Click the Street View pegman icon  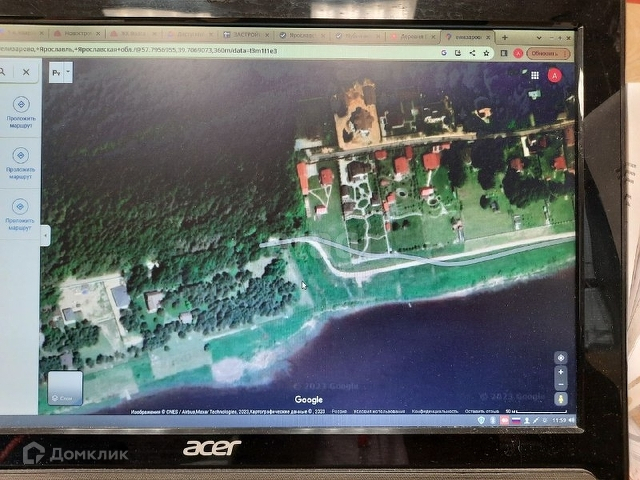[561, 399]
